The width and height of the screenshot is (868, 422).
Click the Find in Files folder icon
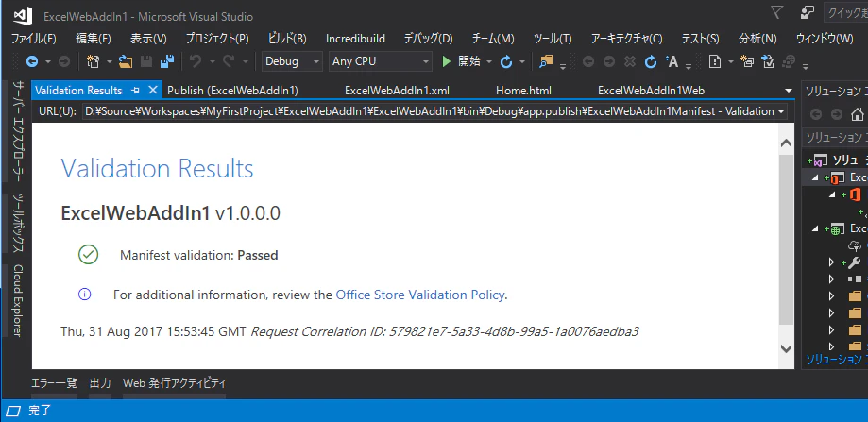click(x=546, y=61)
